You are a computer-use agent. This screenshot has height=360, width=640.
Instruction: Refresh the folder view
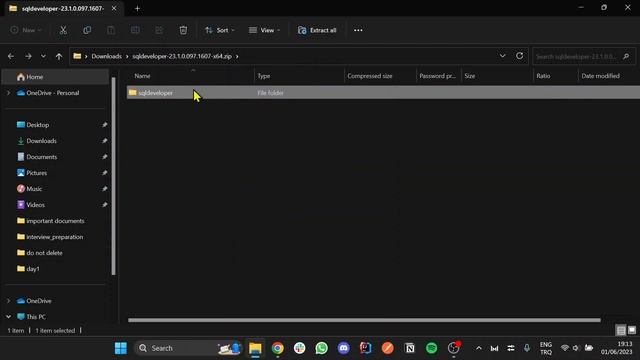tap(520, 56)
